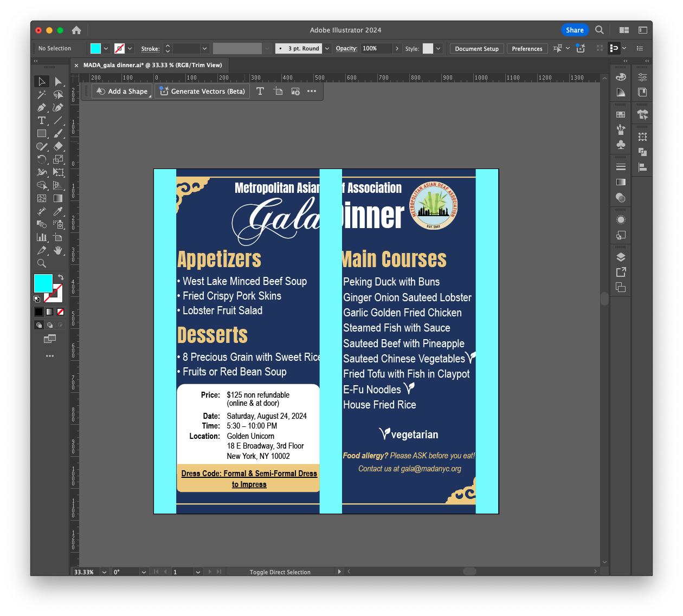Viewport: 683px width, 616px height.
Task: Open the Swatches panel icon
Action: pyautogui.click(x=621, y=114)
